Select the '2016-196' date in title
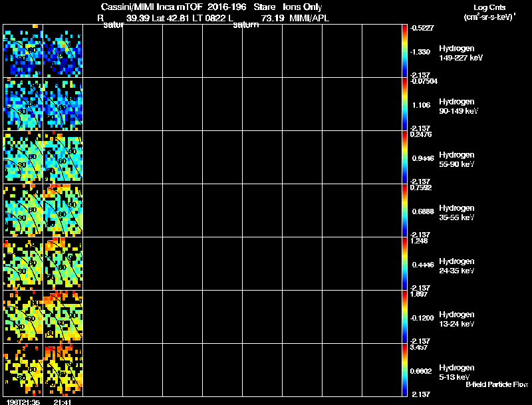This screenshot has height=405, width=532. (227, 7)
